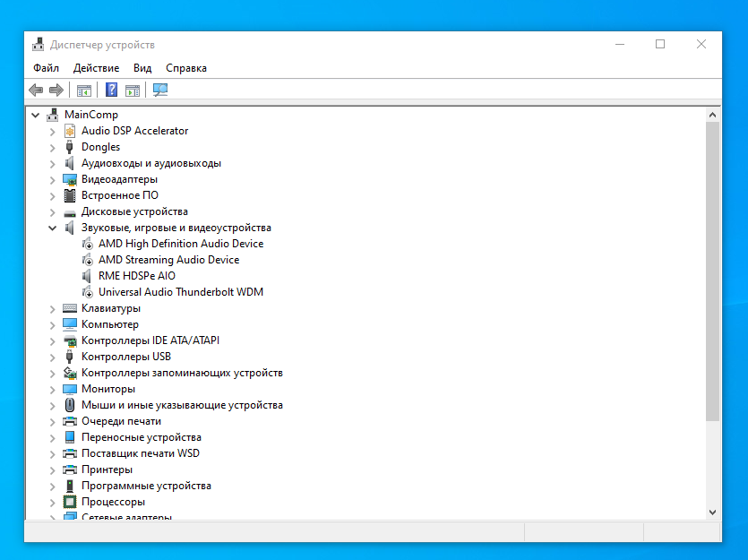Select the Программные устройства label

click(146, 486)
